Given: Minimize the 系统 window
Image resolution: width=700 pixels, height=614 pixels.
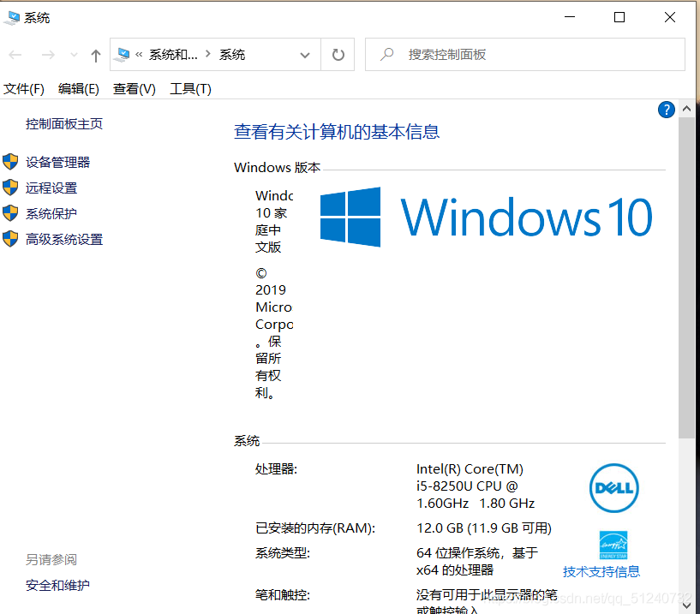Looking at the screenshot, I should pos(570,17).
